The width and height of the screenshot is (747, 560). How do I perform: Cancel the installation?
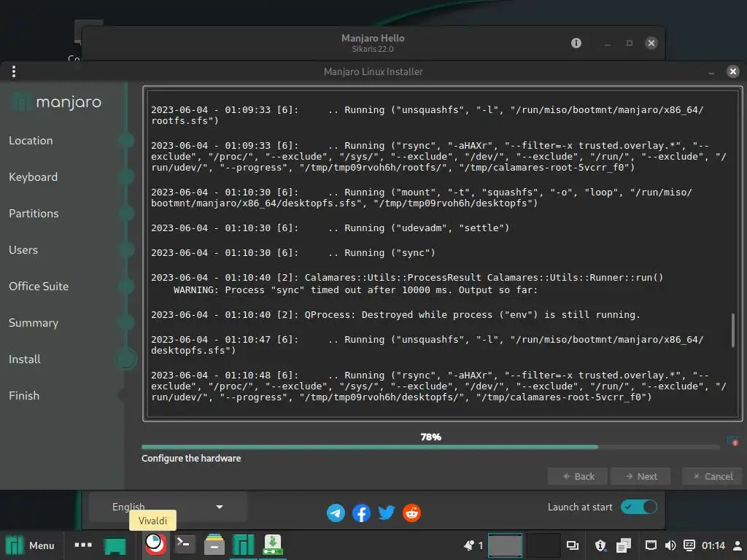click(712, 476)
